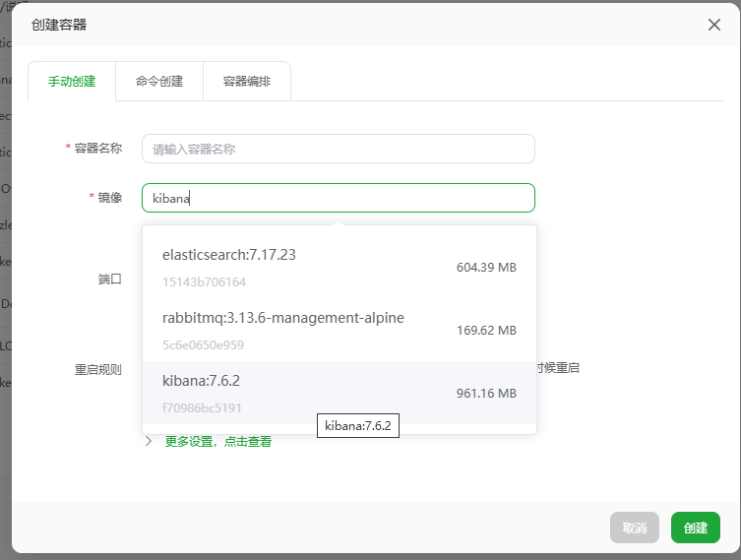
Task: Click image ID f70986bc5191
Action: [202, 407]
